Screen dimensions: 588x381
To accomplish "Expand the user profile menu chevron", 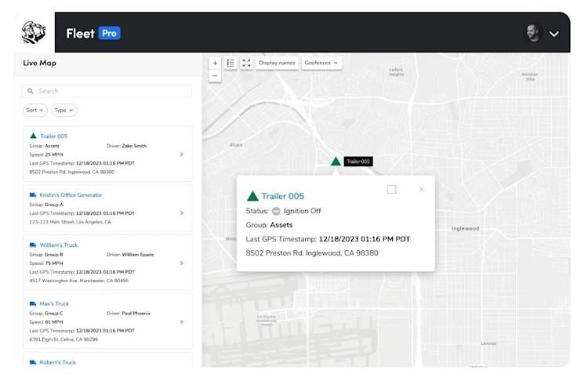I will point(554,34).
